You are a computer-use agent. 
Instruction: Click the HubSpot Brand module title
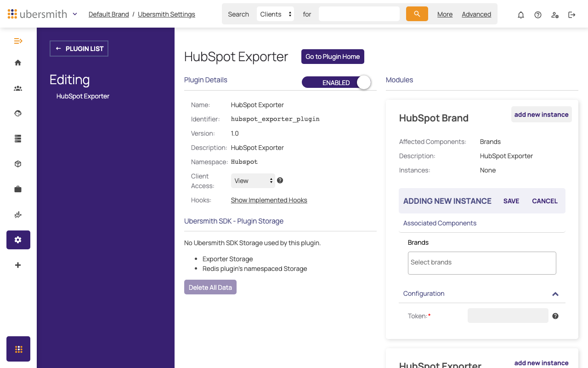434,118
